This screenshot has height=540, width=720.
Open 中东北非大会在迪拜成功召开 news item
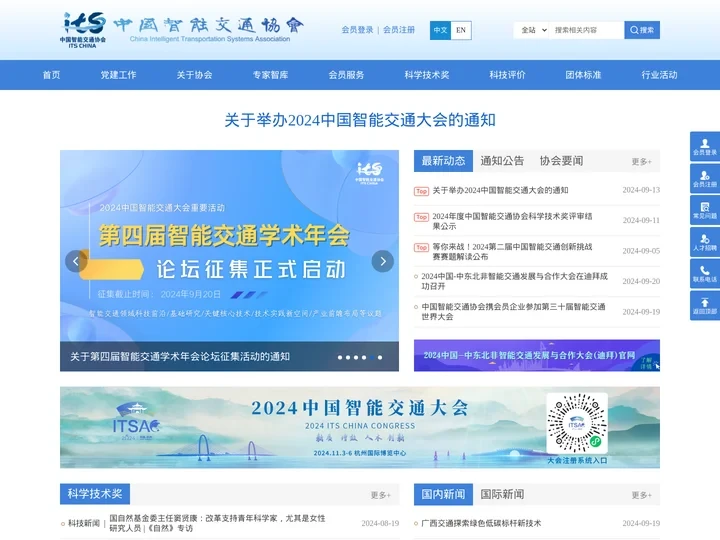(x=515, y=281)
